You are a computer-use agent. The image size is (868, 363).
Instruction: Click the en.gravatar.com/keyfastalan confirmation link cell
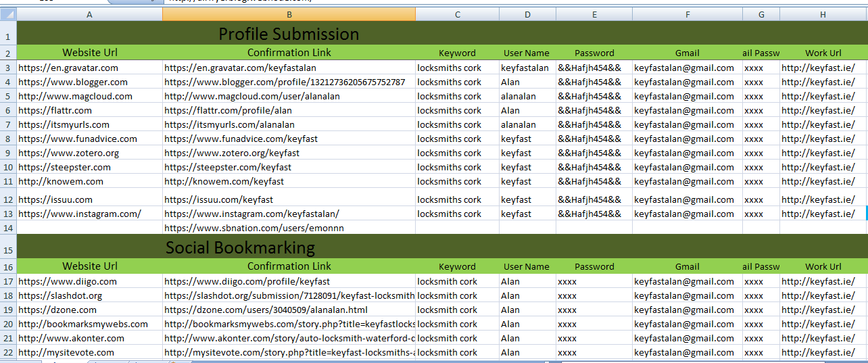coord(289,68)
